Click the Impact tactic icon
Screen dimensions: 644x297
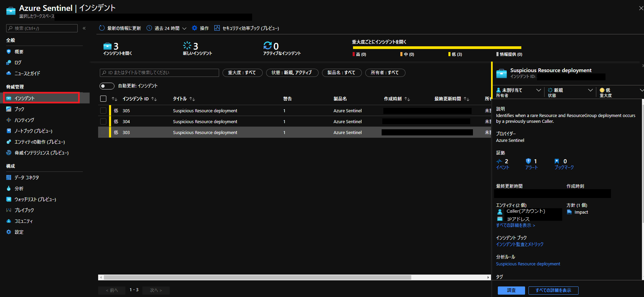[569, 212]
